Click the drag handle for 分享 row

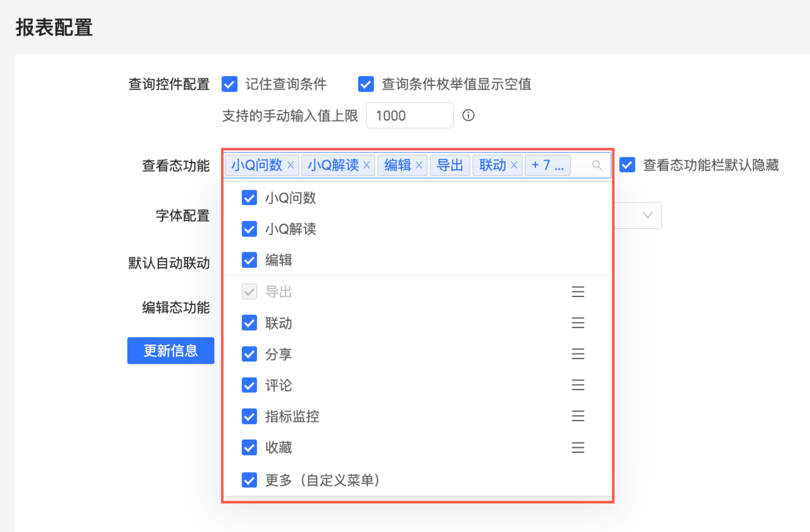(x=578, y=354)
